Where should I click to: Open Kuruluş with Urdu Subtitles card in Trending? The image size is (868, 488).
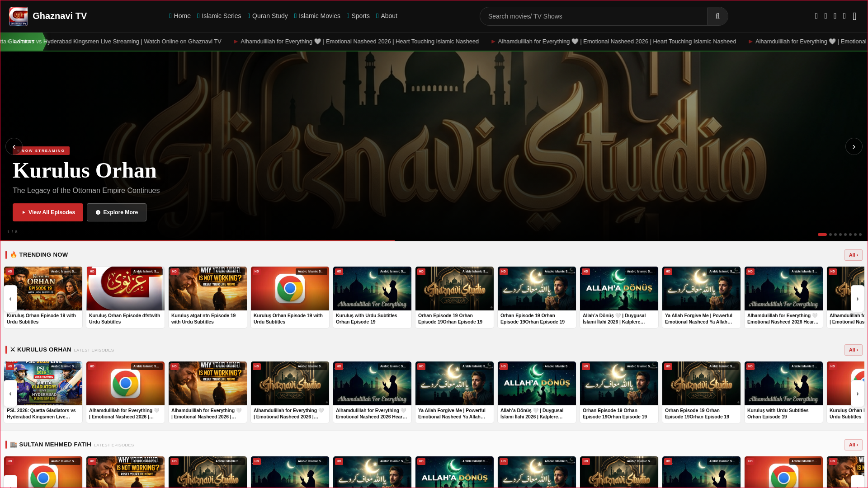click(x=372, y=297)
